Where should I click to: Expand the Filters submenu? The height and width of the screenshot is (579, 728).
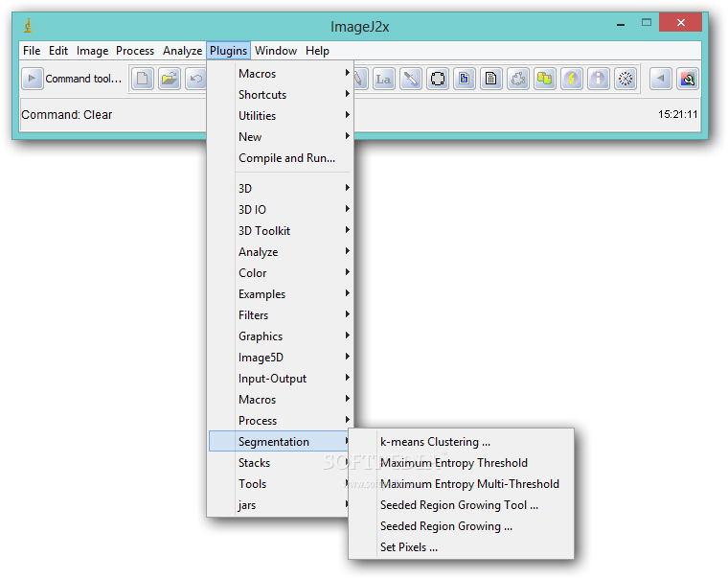pyautogui.click(x=281, y=315)
